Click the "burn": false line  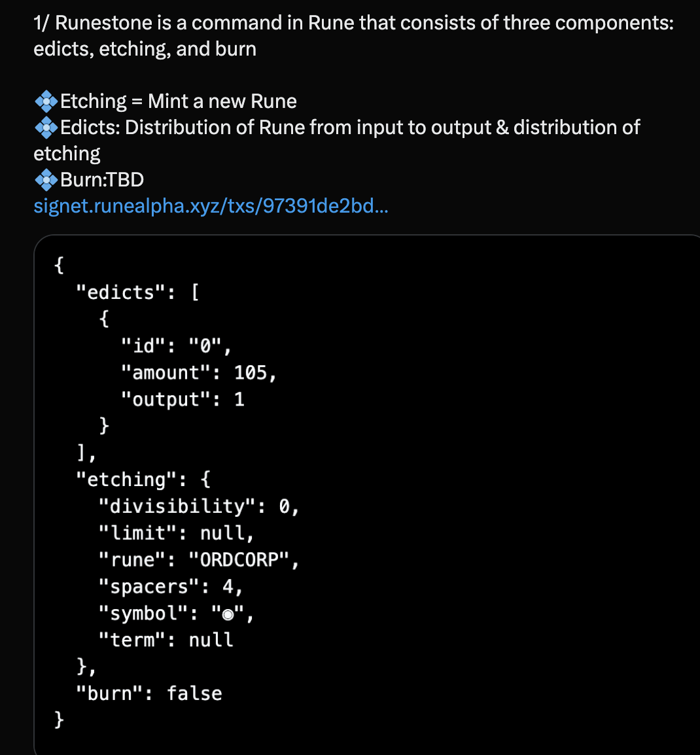[149, 694]
